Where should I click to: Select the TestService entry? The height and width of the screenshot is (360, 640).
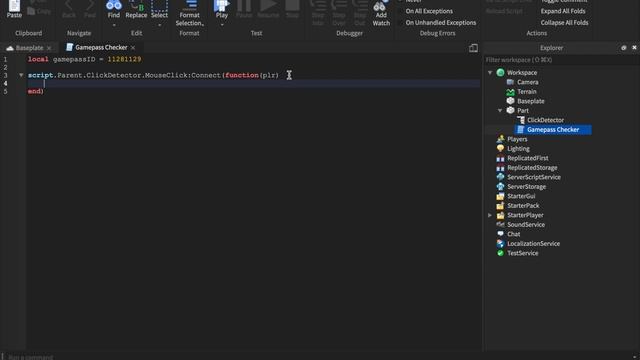pos(522,253)
